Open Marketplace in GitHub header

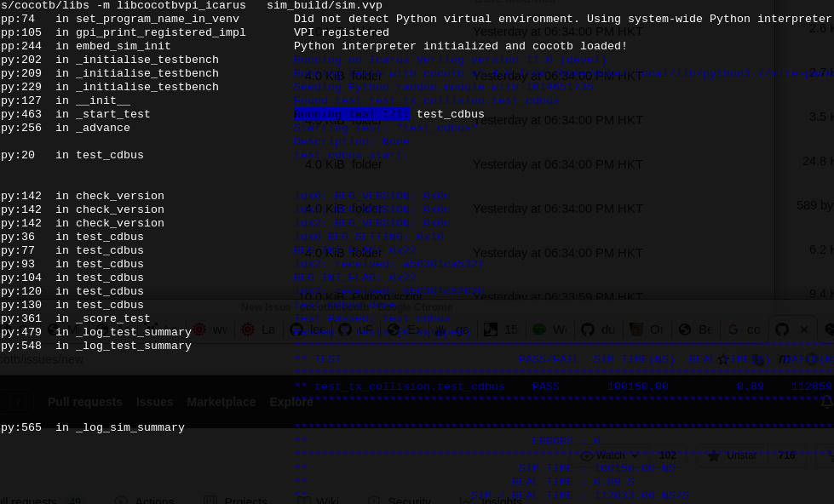[x=221, y=402]
